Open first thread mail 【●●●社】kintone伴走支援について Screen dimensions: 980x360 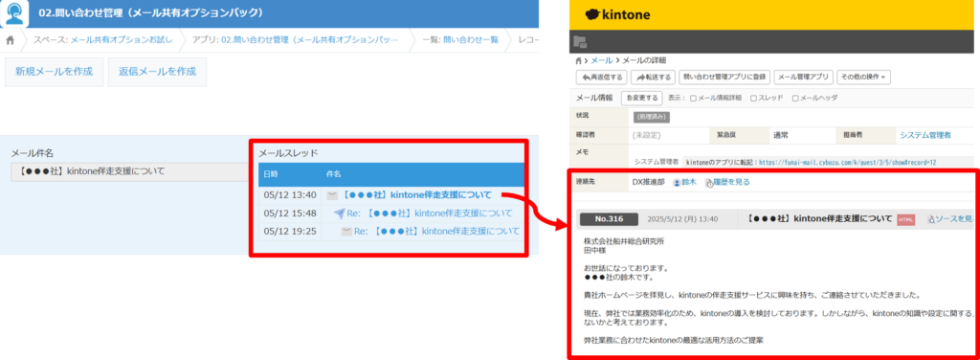point(418,195)
